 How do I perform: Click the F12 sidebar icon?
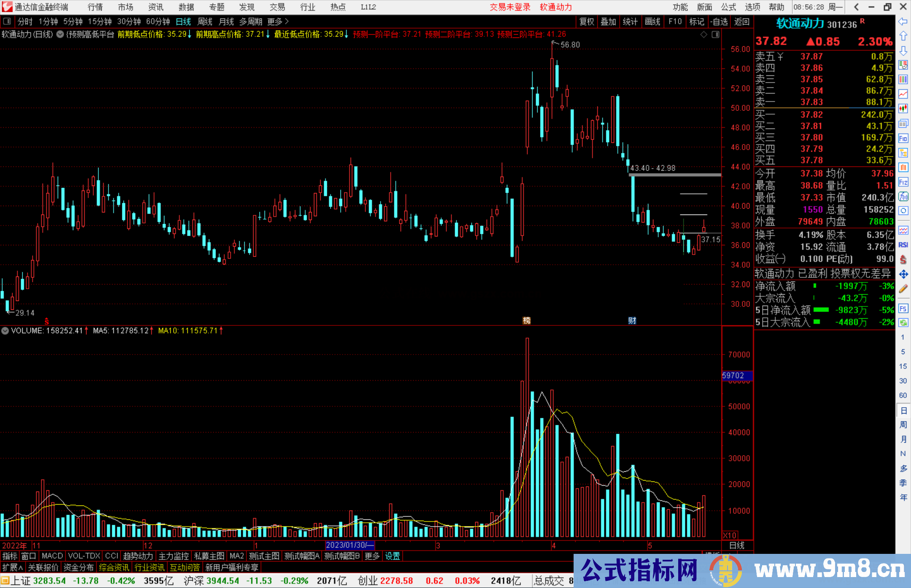[903, 183]
